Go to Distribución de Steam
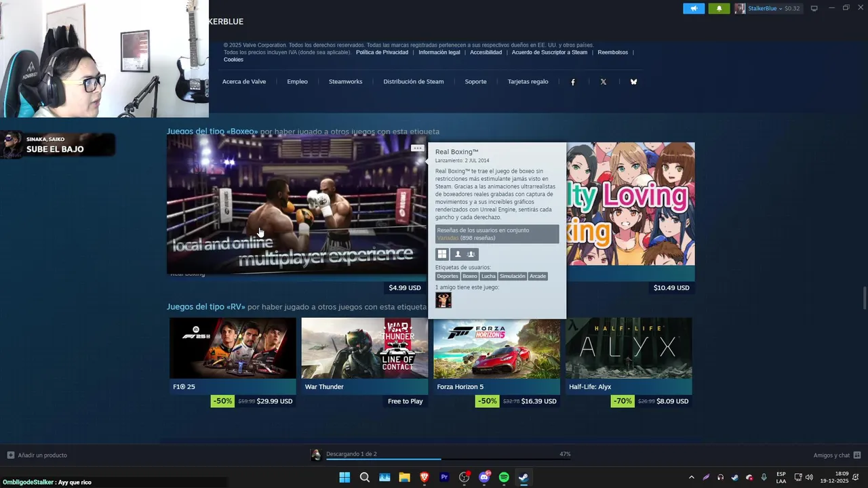This screenshot has width=868, height=488. [414, 81]
